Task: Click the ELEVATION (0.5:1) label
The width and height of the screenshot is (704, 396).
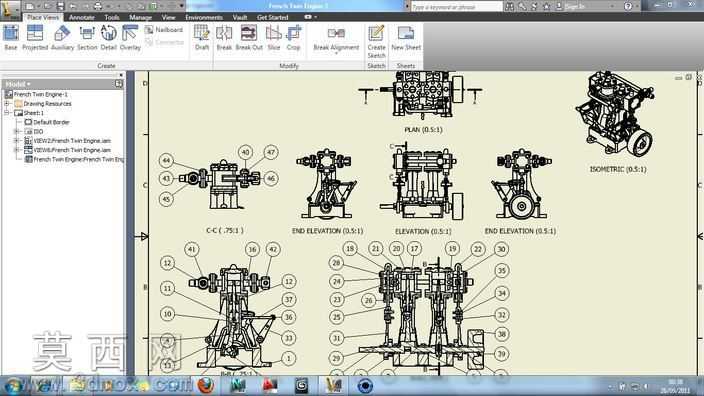Action: [x=423, y=231]
